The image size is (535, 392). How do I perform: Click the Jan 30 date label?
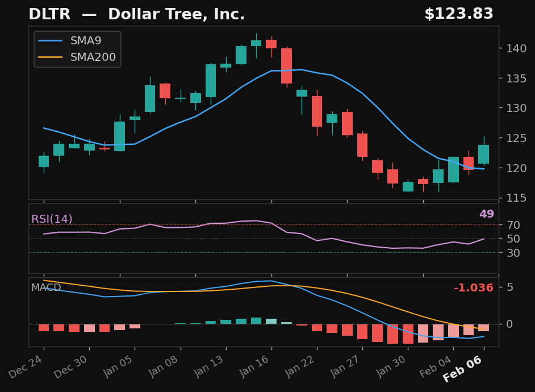point(391,367)
